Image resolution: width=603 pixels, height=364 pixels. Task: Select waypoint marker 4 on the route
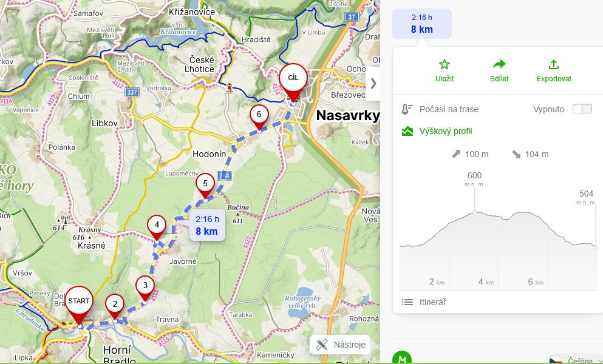coord(157,225)
